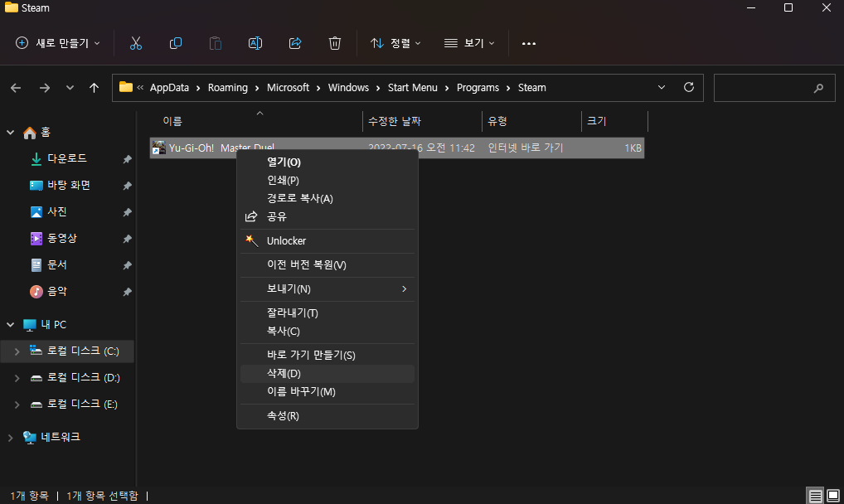
Task: Switch to large thumbnails view icon in status bar
Action: point(833,496)
